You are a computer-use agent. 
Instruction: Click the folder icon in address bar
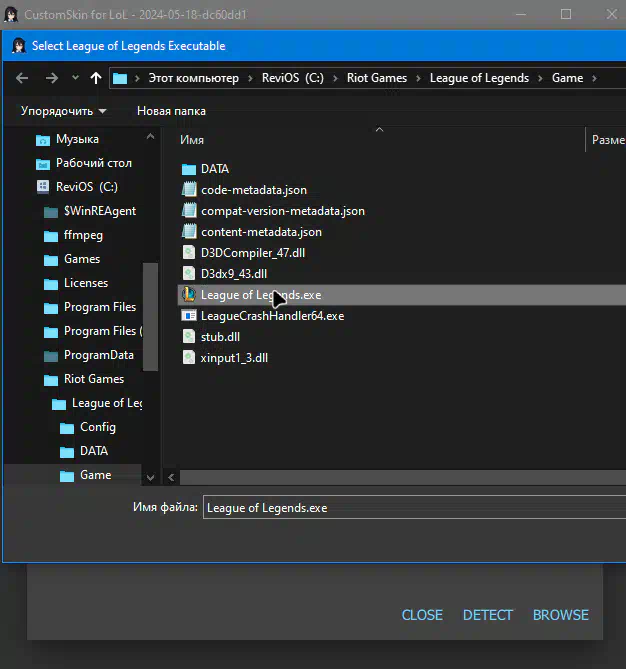120,78
